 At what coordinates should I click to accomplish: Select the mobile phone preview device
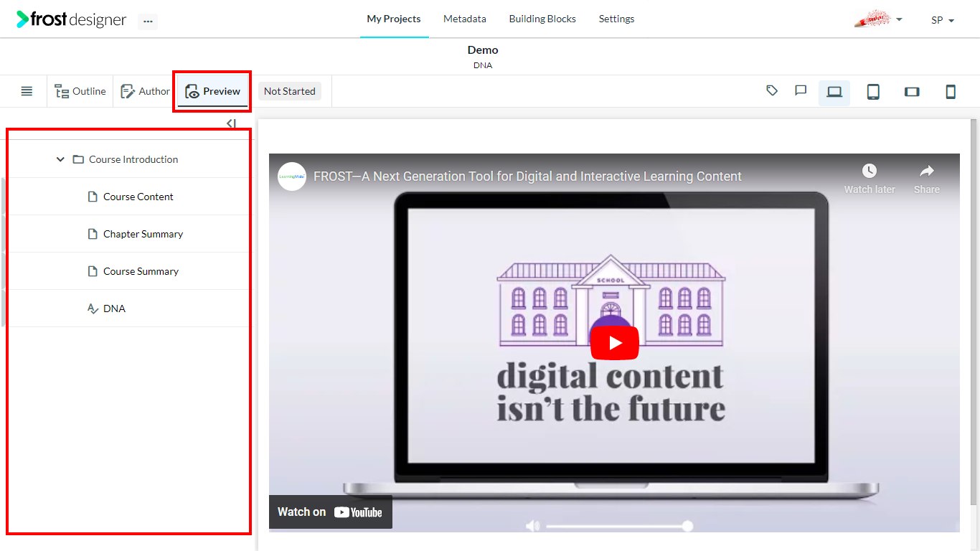(x=951, y=92)
